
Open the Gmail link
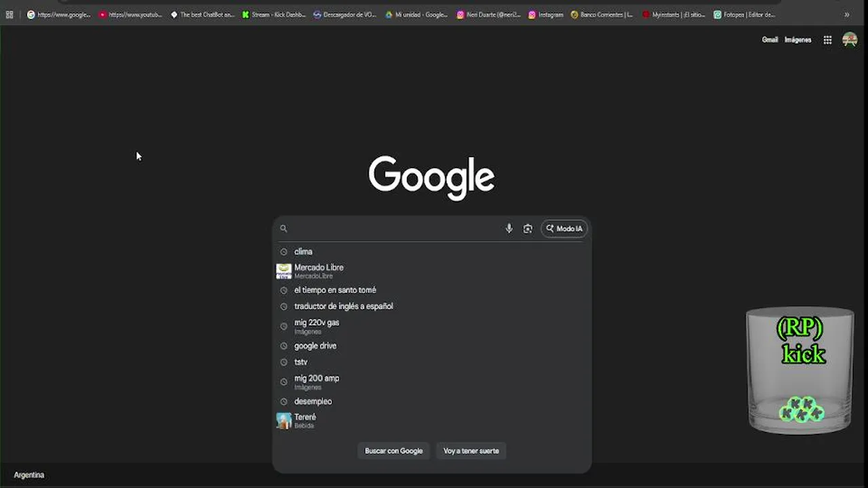[770, 40]
